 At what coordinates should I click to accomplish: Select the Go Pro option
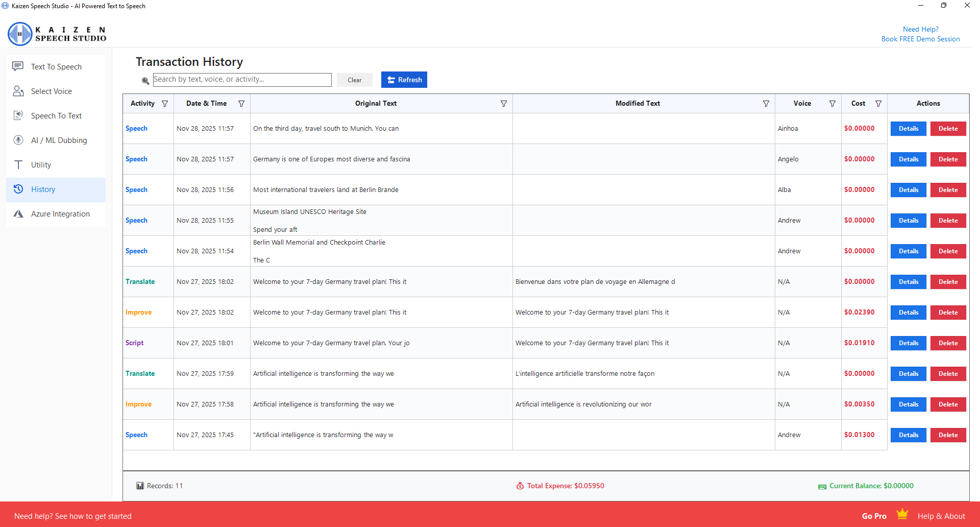(874, 516)
